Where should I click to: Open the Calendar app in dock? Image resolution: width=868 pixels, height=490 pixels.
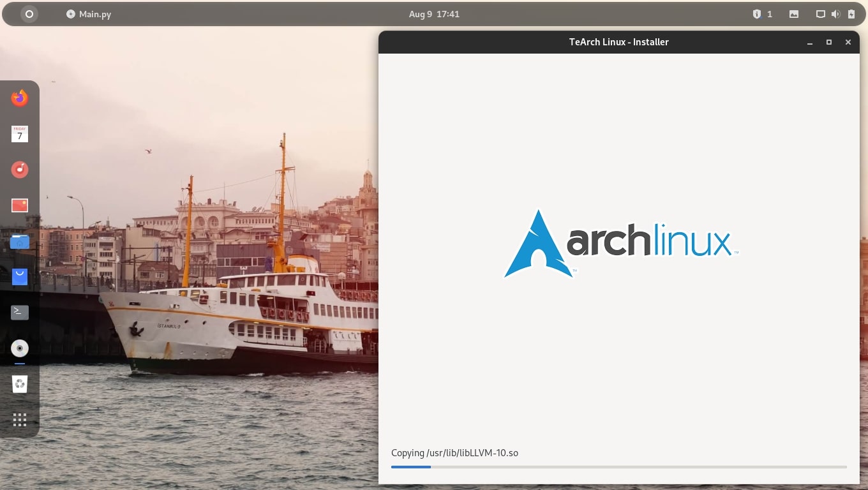coord(20,134)
